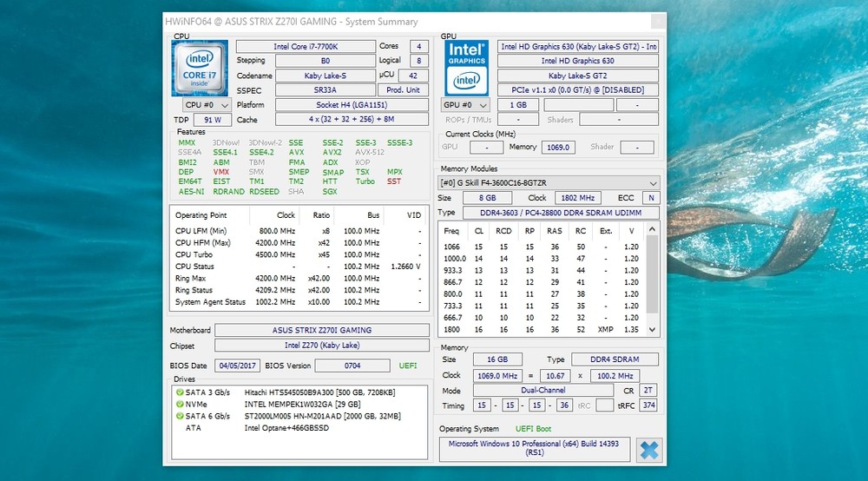Click the timings table scroll down arrow
Screen dimensions: 868x481
[654, 331]
